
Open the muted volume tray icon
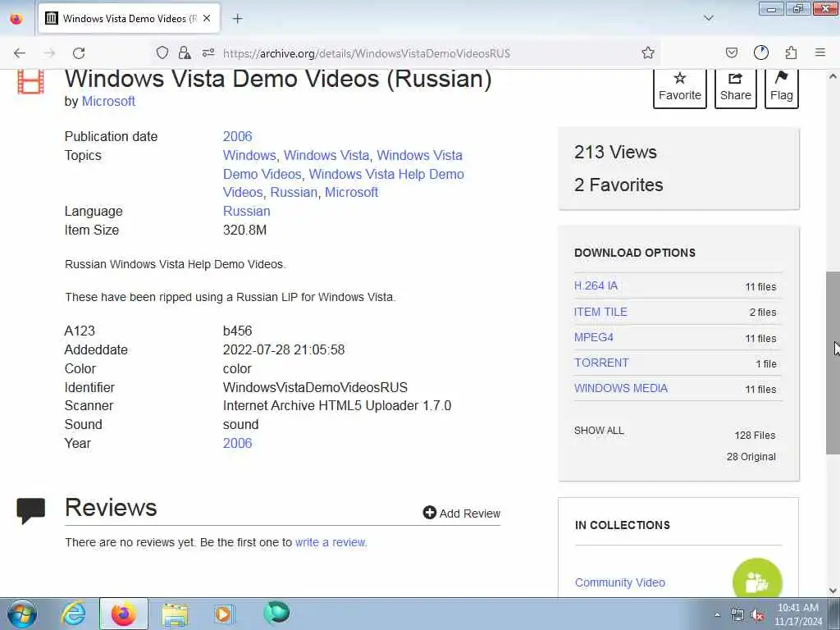pyautogui.click(x=757, y=614)
